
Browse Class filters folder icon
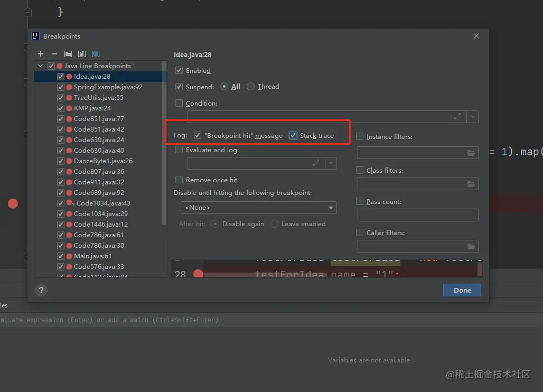click(471, 184)
